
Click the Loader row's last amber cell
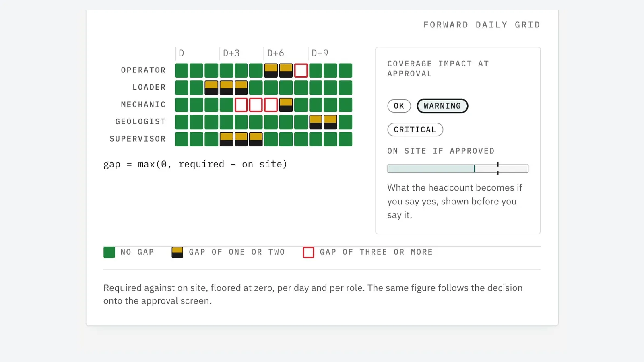pyautogui.click(x=241, y=88)
